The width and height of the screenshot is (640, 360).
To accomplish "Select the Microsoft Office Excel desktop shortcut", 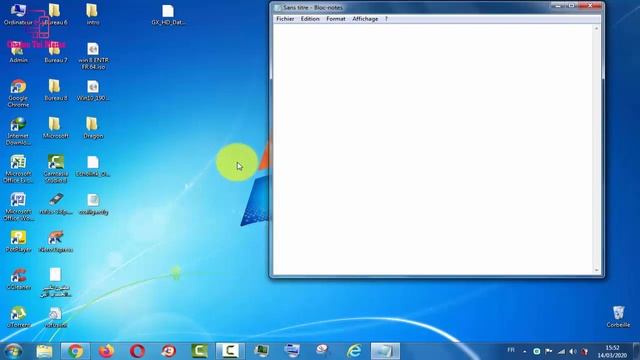I will coord(18,169).
